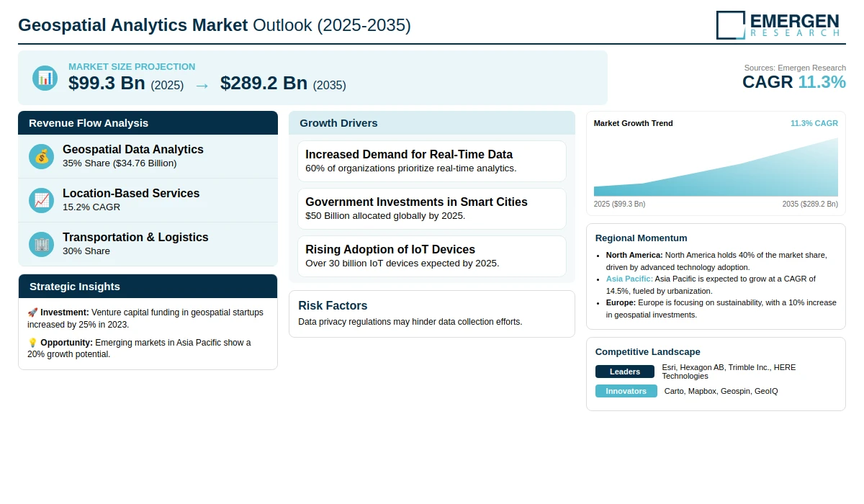The width and height of the screenshot is (864, 504).
Task: Select the Innovators badge in Competitive Landscape
Action: tap(626, 391)
